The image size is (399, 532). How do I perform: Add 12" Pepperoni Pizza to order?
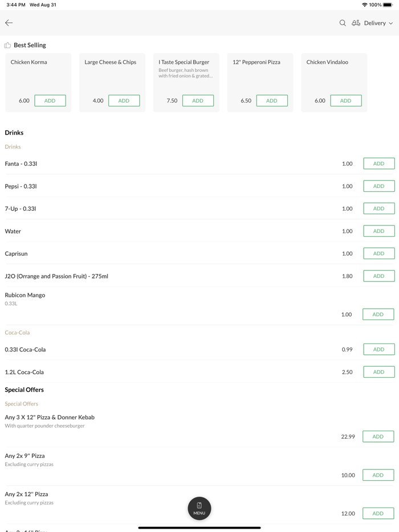[272, 101]
